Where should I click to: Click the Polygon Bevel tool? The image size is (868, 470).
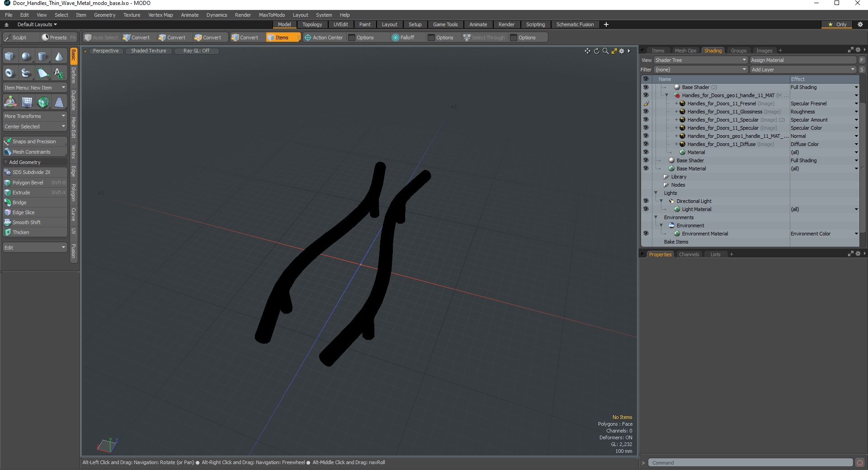click(x=35, y=183)
